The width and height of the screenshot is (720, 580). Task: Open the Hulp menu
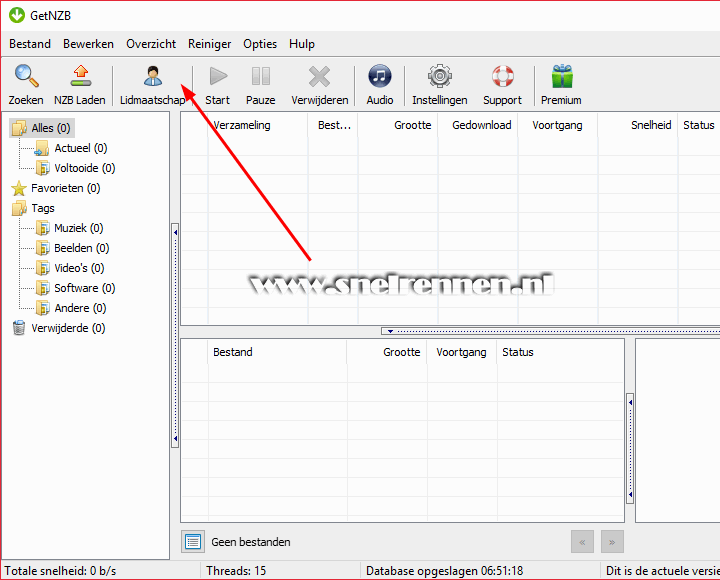(302, 44)
